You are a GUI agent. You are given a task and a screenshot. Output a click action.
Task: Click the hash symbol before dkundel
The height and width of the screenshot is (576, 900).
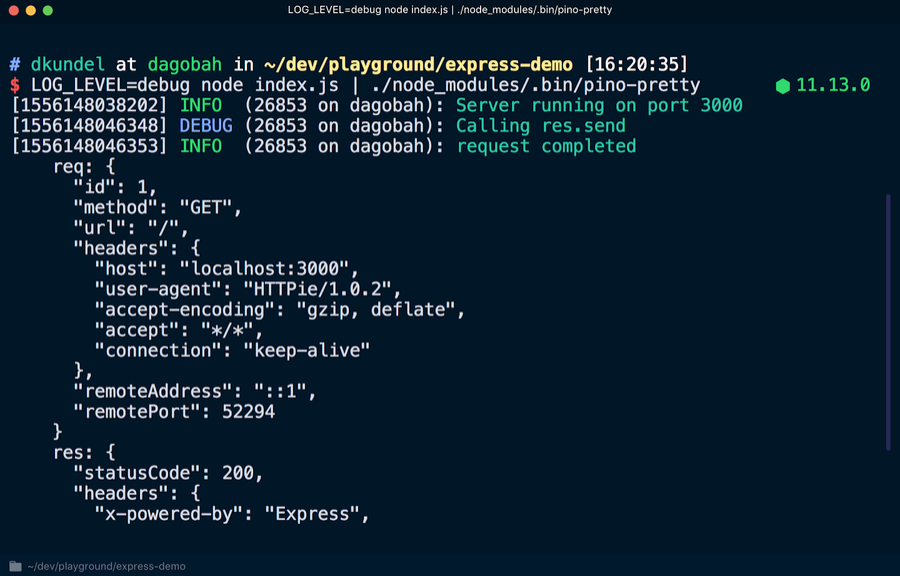(15, 65)
